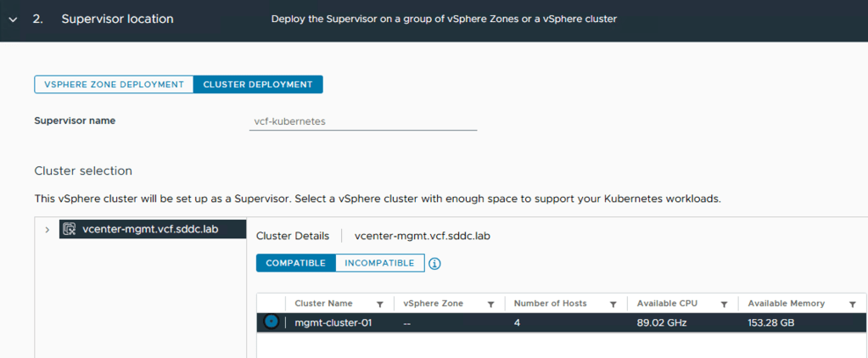Select the mgmt-cluster-01 radio button
The width and height of the screenshot is (868, 358).
tap(271, 322)
